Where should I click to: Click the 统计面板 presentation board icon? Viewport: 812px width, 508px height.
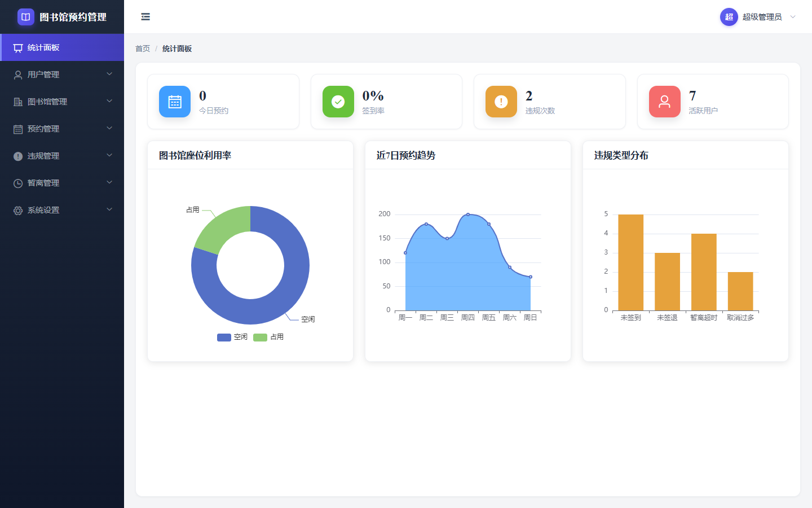coord(18,48)
